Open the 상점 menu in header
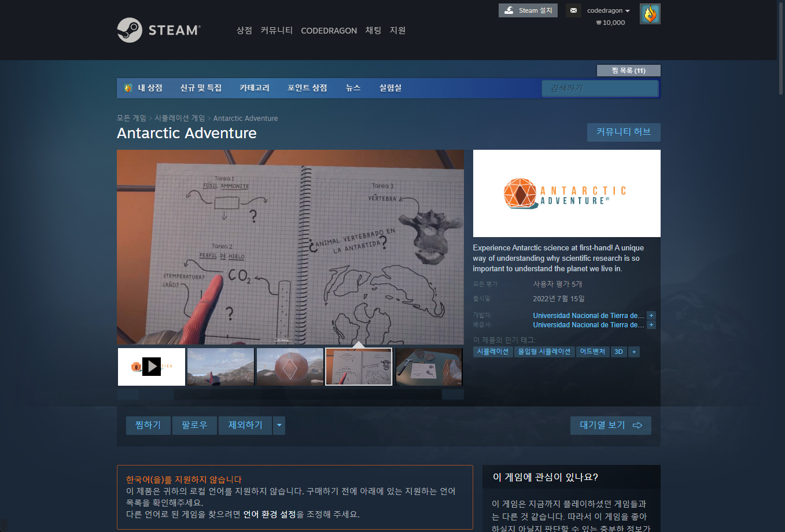This screenshot has height=532, width=785. coord(244,30)
